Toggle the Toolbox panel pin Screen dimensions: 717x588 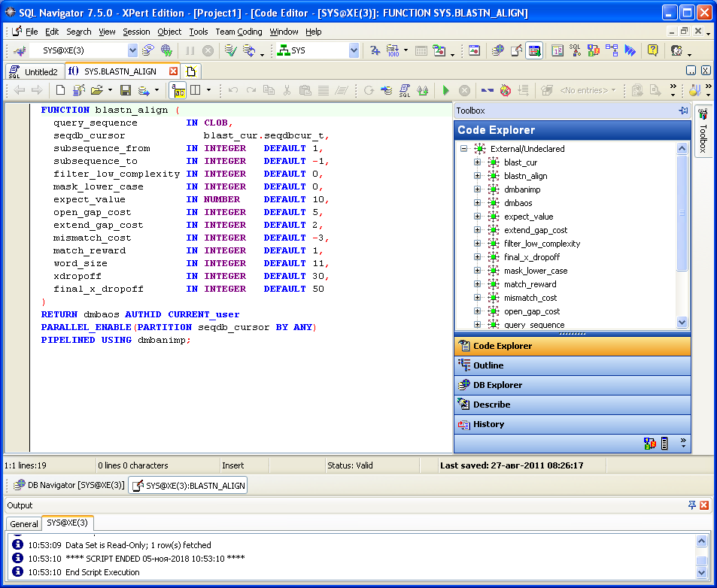coord(683,111)
